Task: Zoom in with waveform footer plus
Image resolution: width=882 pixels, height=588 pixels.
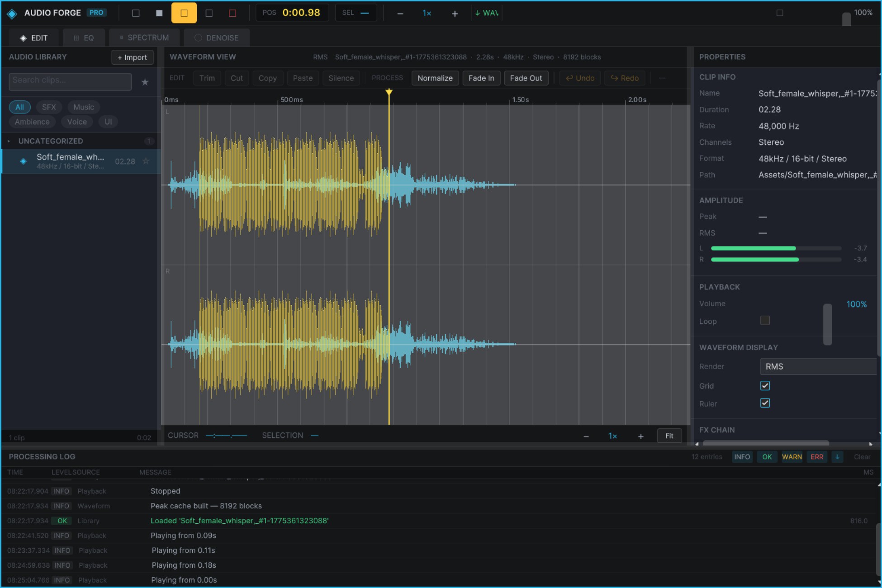Action: pyautogui.click(x=640, y=436)
